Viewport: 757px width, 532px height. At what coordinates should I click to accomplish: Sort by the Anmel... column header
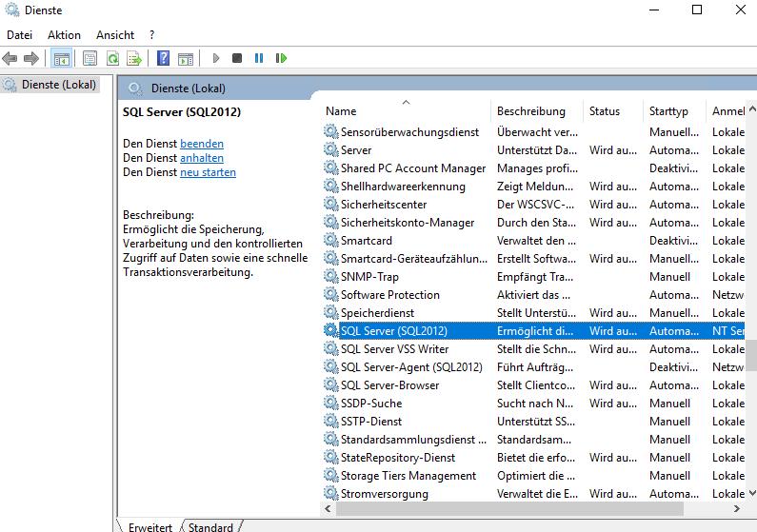click(727, 111)
